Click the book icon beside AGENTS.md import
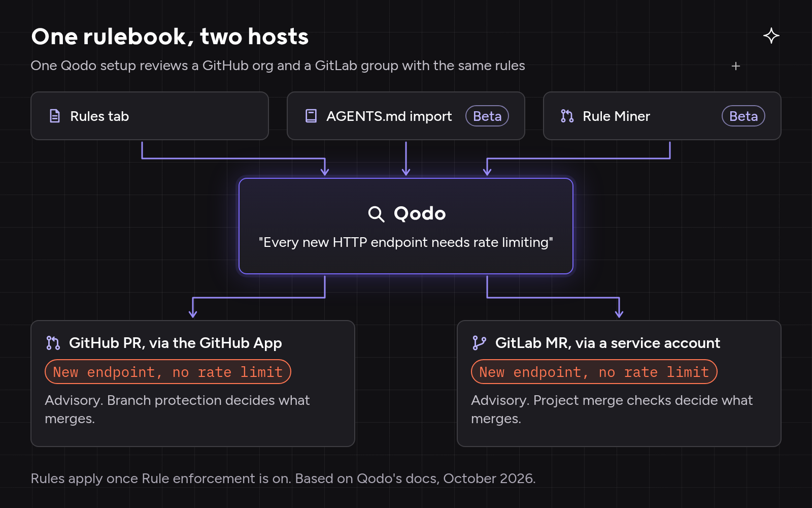 (311, 116)
